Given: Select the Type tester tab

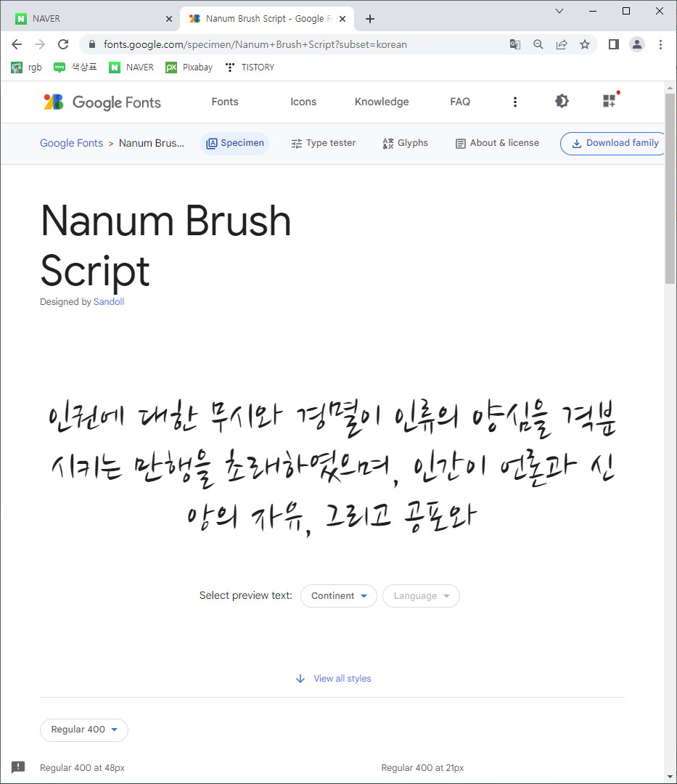Looking at the screenshot, I should [323, 144].
